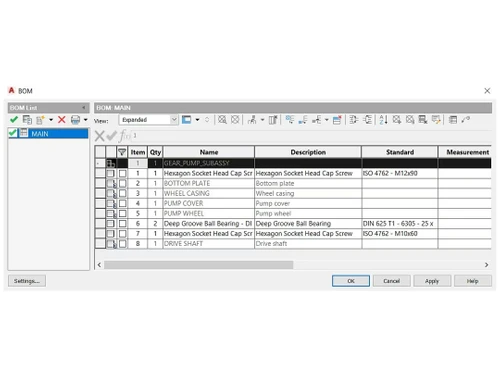Click the last tool icon at the toolbar end
The image size is (500, 375).
[x=466, y=120]
